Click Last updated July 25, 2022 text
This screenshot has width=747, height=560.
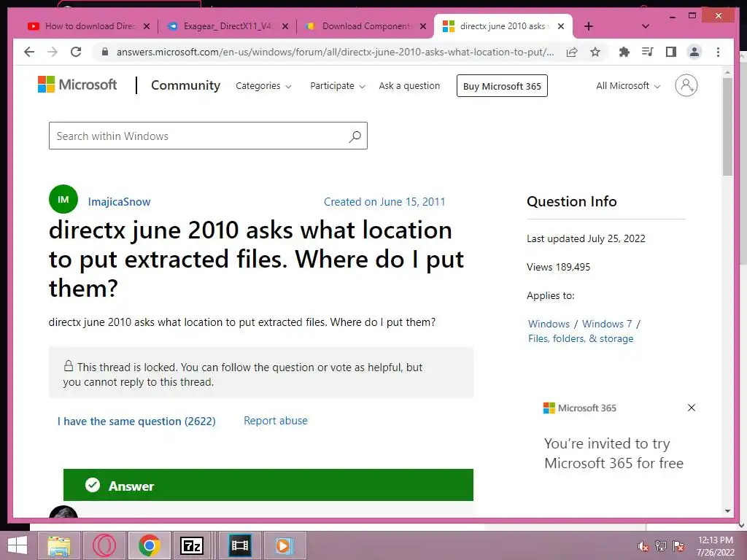click(586, 238)
